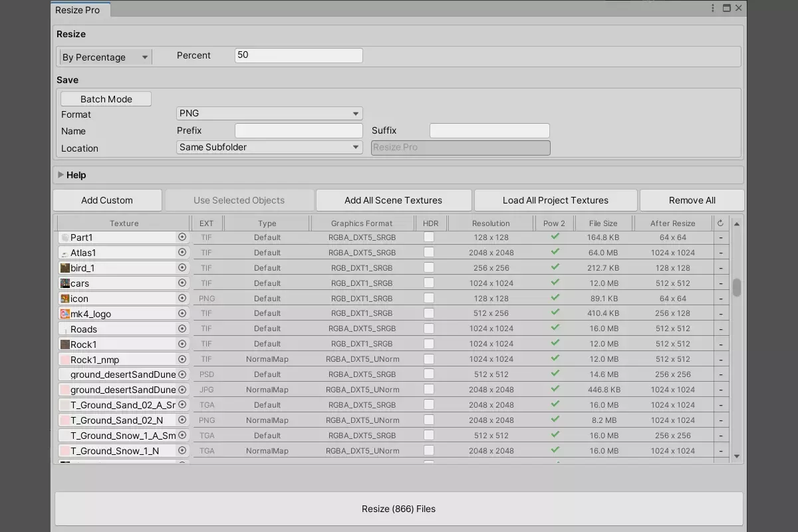Remove Atlas1 row with minus button
The width and height of the screenshot is (798, 532).
(x=721, y=253)
